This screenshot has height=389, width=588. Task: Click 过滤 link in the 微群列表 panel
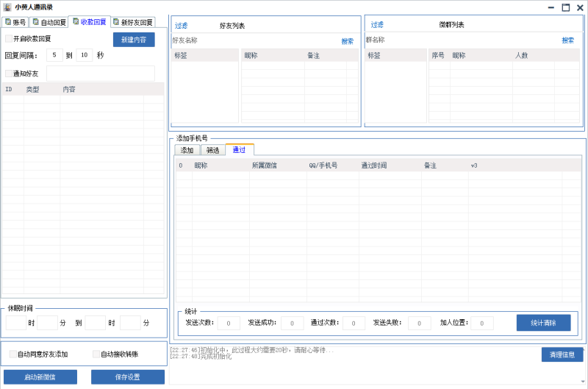point(377,25)
